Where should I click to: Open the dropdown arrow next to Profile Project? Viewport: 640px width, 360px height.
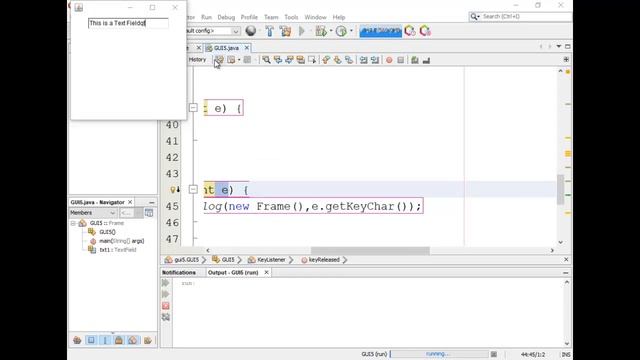(351, 31)
